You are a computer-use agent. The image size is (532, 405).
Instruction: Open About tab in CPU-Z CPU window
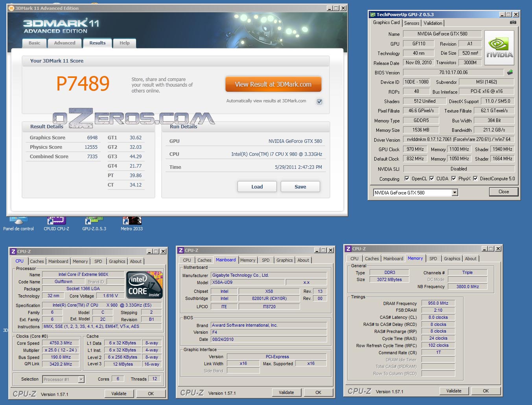point(136,261)
